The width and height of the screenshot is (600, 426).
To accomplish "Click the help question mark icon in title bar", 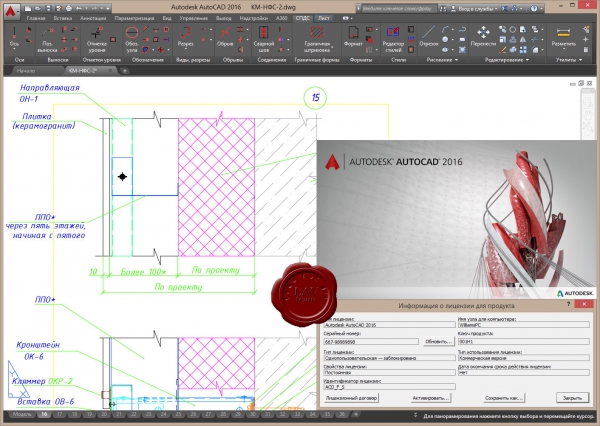I will click(534, 8).
